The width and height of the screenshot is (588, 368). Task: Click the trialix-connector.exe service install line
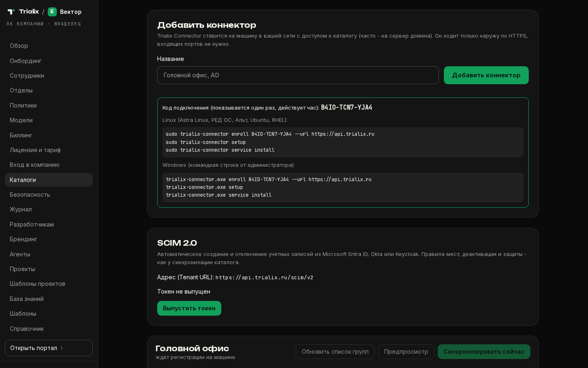pyautogui.click(x=219, y=195)
